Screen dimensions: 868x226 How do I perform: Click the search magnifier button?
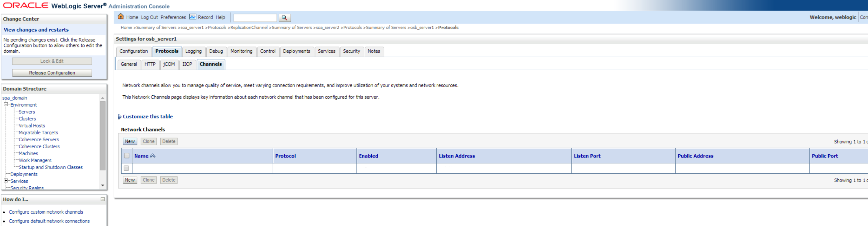click(285, 18)
